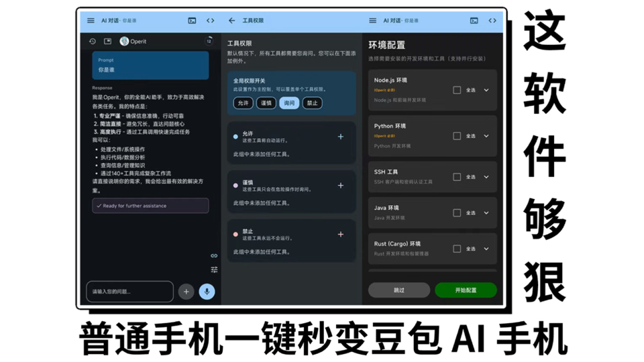Screen dimensions: 644x362
Task: Add a tool to 谨慎 group with plus
Action: click(341, 186)
